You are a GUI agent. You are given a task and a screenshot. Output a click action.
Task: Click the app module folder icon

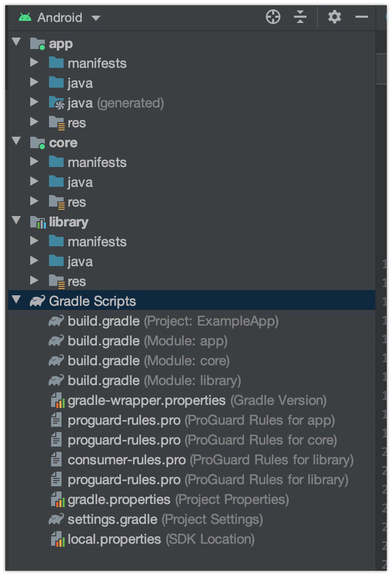tap(38, 44)
